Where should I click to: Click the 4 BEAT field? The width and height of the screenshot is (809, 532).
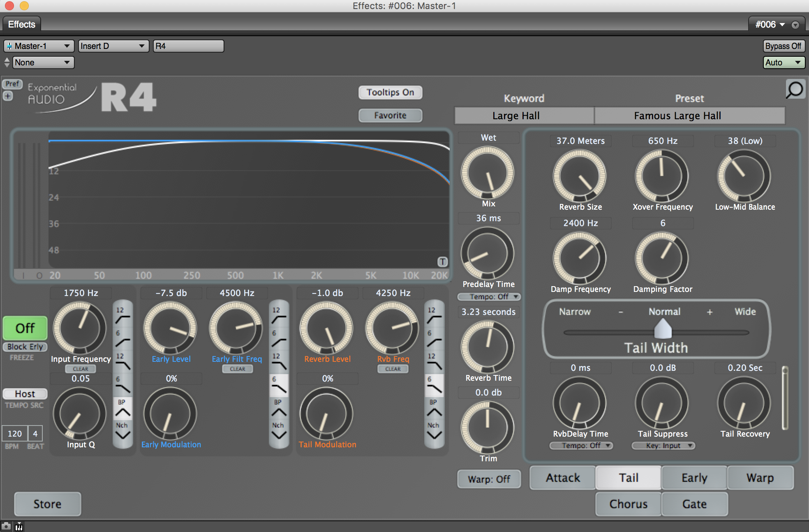tap(35, 434)
